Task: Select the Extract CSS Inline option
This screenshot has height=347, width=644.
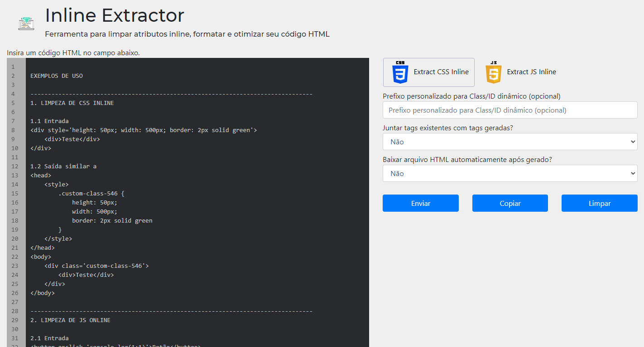Action: pyautogui.click(x=429, y=72)
